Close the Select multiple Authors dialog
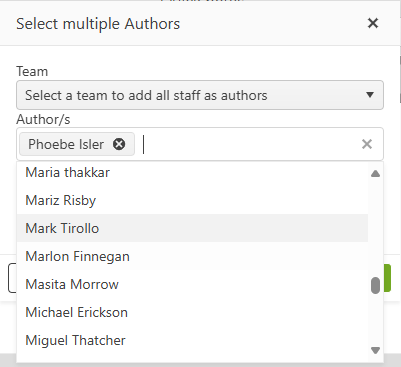 click(373, 23)
